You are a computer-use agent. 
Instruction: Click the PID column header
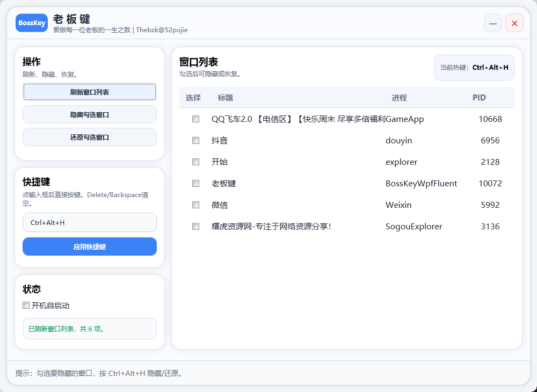coord(479,98)
